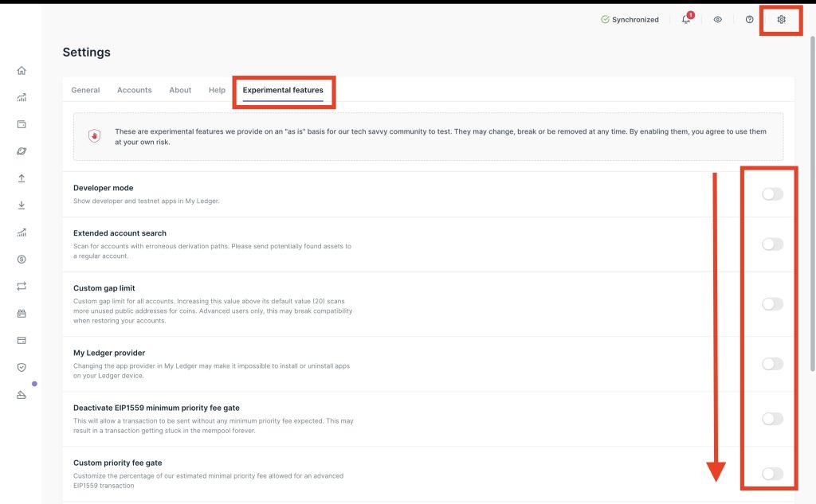
Task: Enable the Developer mode switch
Action: tap(772, 194)
